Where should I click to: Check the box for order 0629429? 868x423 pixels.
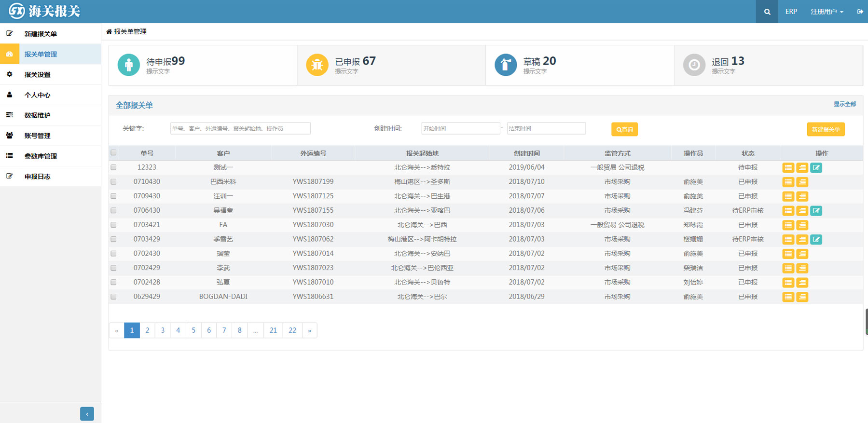tap(113, 297)
